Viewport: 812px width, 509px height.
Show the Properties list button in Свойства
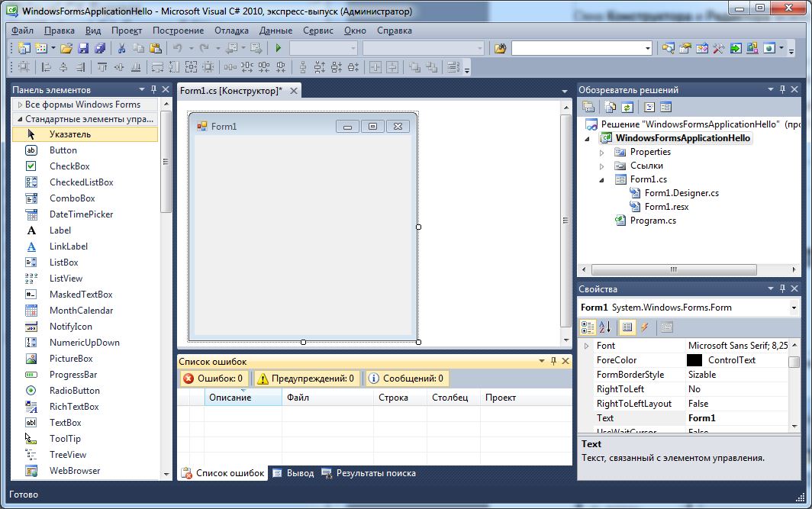[x=627, y=327]
